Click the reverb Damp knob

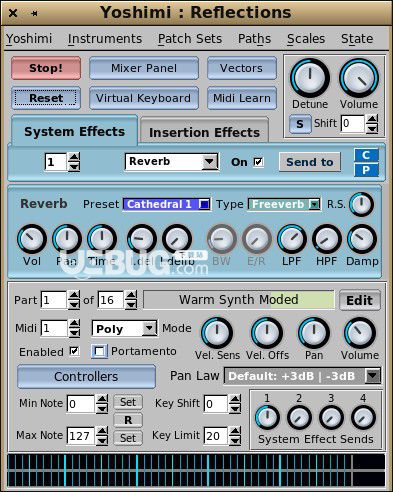click(x=362, y=239)
